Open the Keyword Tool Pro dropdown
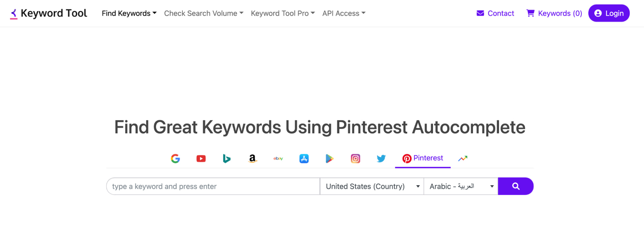 (283, 13)
